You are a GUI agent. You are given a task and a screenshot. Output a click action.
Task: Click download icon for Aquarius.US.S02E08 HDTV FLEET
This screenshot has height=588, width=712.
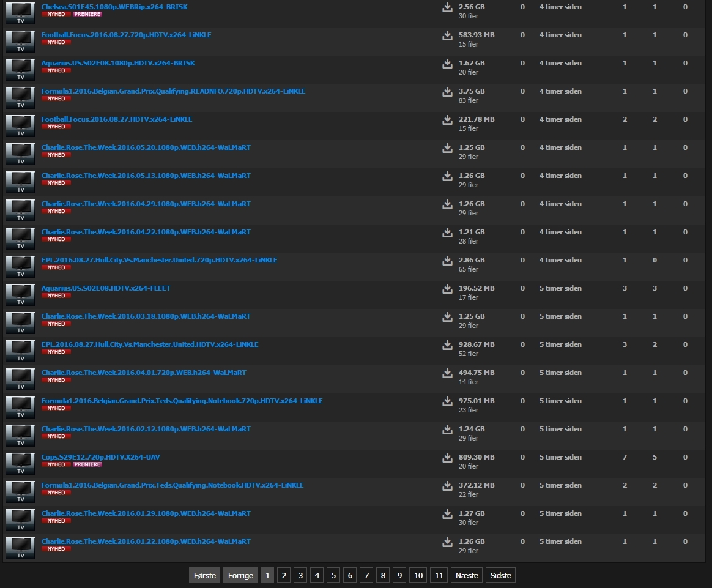pyautogui.click(x=447, y=289)
